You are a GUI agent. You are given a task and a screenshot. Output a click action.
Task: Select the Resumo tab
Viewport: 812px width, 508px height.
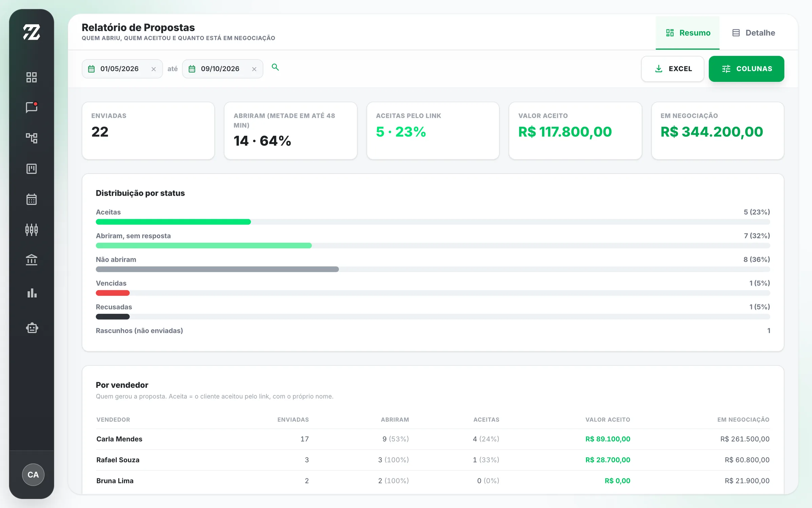point(687,33)
